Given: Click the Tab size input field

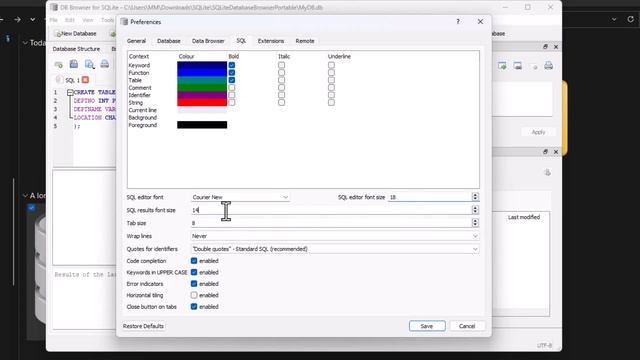Looking at the screenshot, I should click(x=331, y=223).
